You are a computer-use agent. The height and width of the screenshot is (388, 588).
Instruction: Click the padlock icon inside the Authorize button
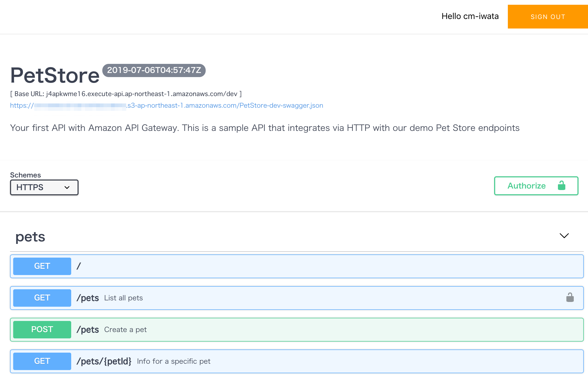pyautogui.click(x=561, y=186)
